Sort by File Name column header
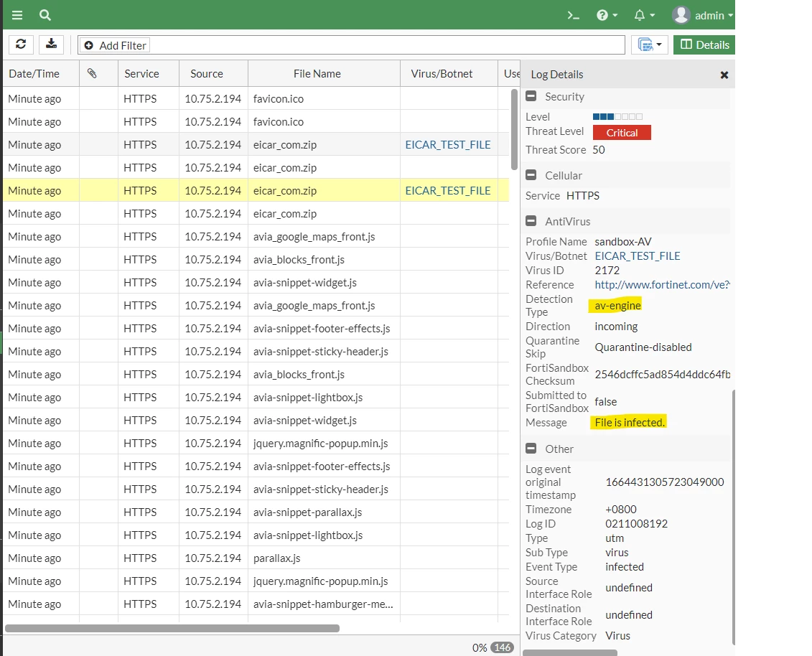 (x=325, y=73)
